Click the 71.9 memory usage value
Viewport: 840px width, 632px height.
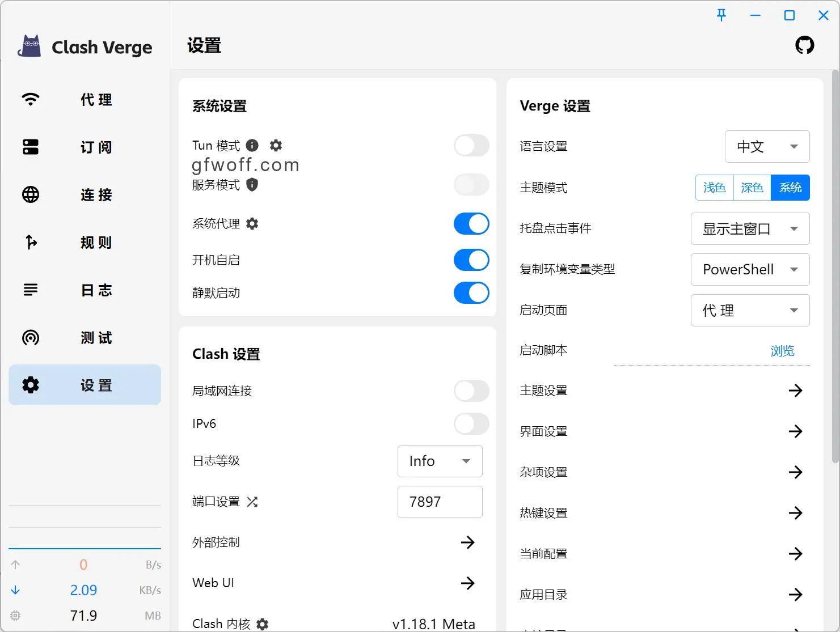click(83, 616)
